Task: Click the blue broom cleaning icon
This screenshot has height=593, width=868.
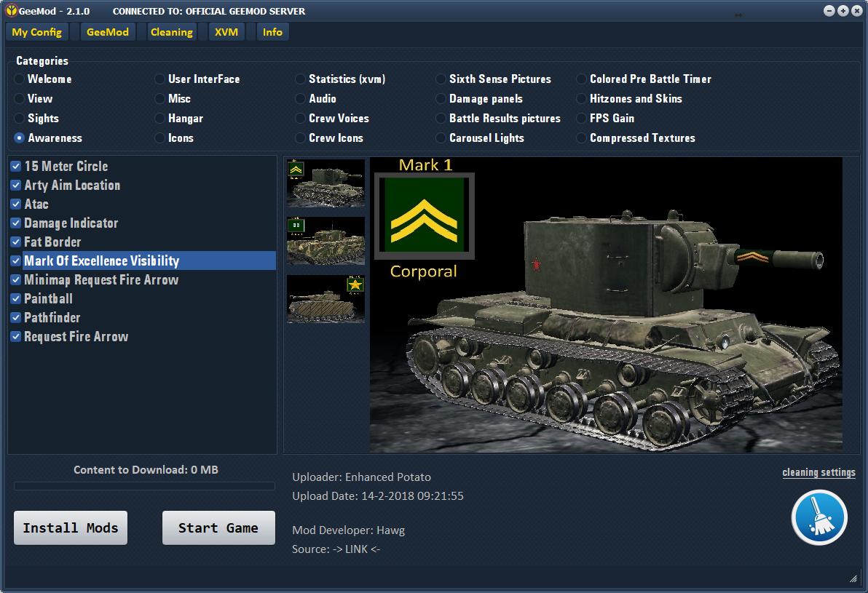Action: [818, 517]
